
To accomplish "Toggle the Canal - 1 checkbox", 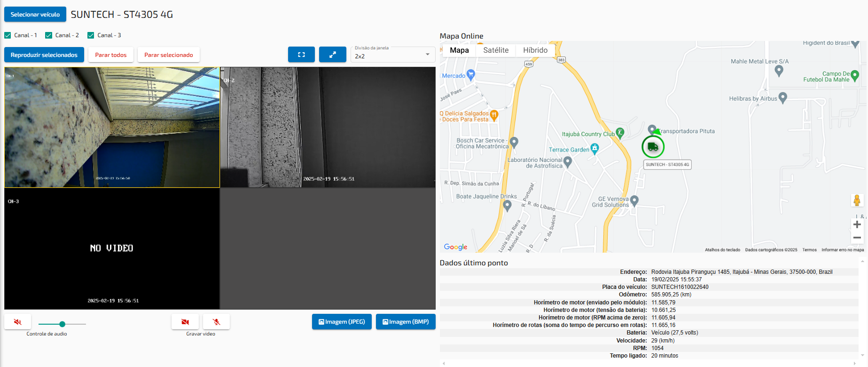I will point(8,35).
